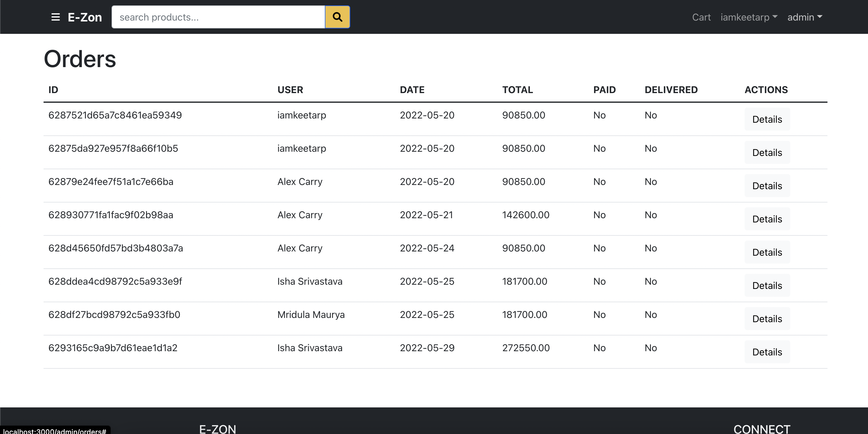Click the E-ZON footer heading
The height and width of the screenshot is (434, 868).
click(x=217, y=429)
